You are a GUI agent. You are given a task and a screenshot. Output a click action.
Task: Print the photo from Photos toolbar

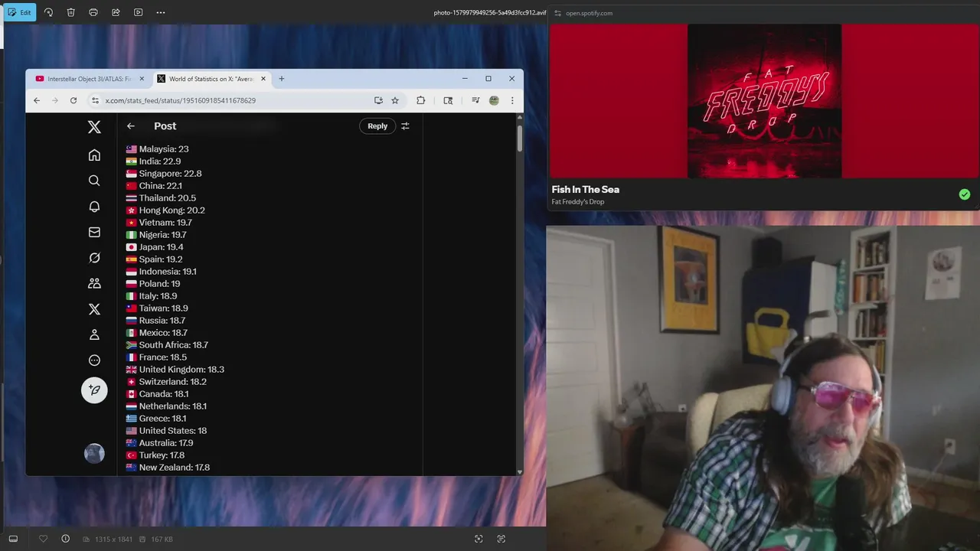(93, 12)
